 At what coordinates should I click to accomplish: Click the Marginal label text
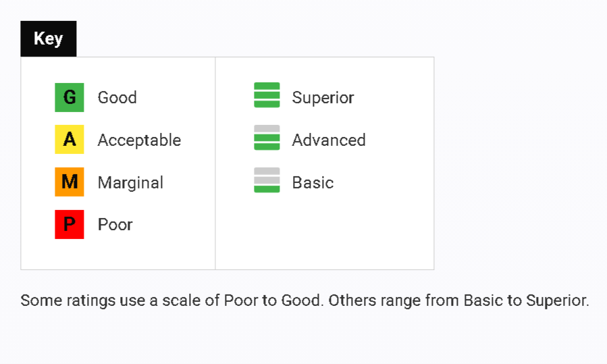pyautogui.click(x=130, y=183)
